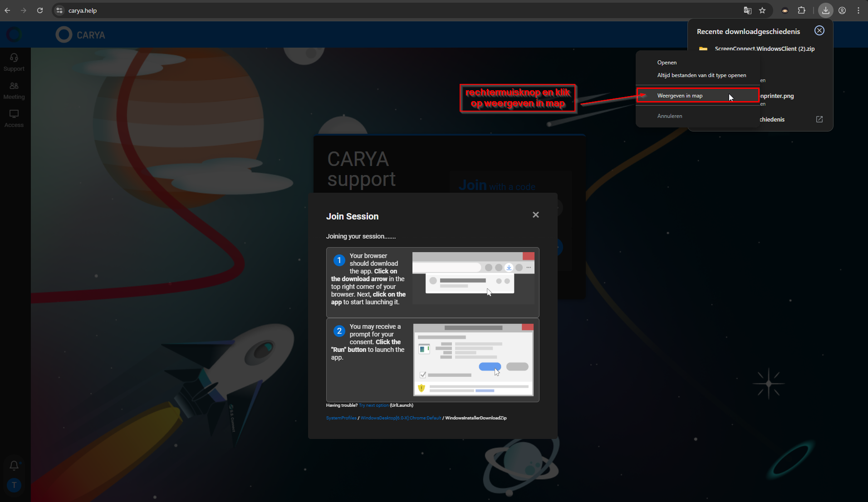Open the Meeting sidebar section
This screenshot has height=502, width=868.
click(x=14, y=91)
